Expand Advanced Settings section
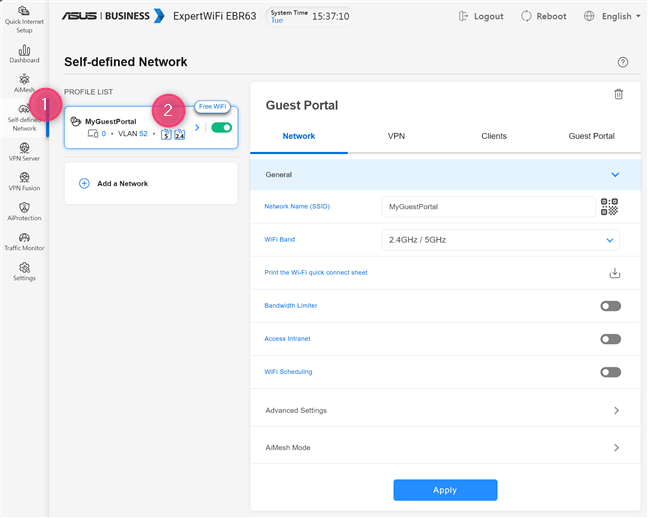 point(445,411)
